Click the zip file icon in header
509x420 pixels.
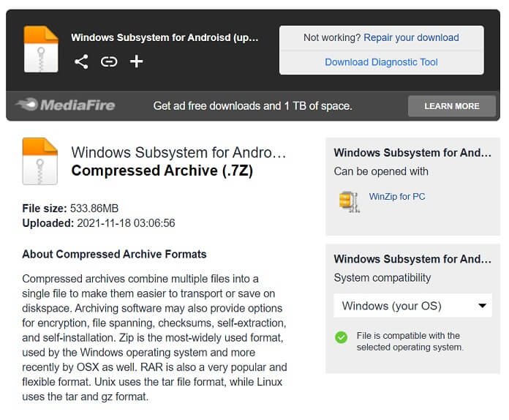41,49
